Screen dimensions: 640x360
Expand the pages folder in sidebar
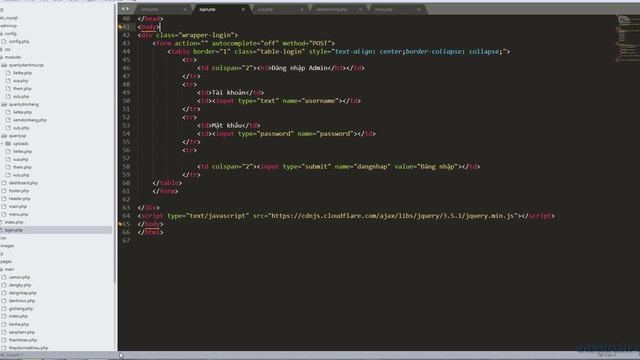coord(6,262)
